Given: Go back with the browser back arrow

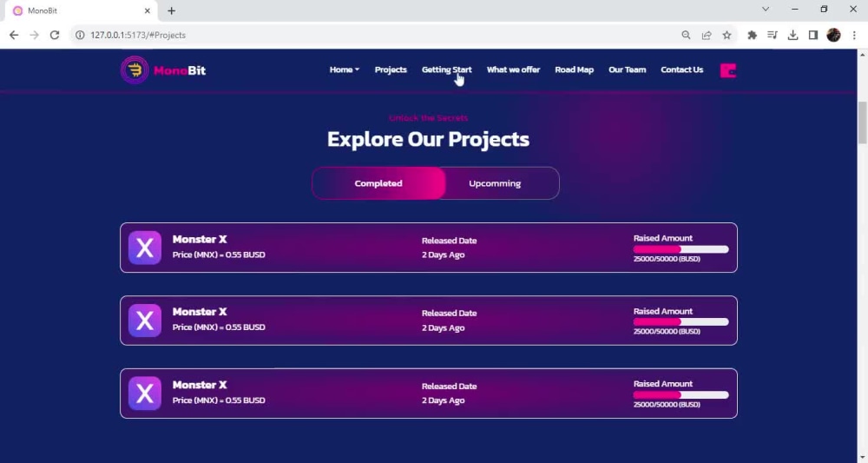Looking at the screenshot, I should [x=14, y=35].
